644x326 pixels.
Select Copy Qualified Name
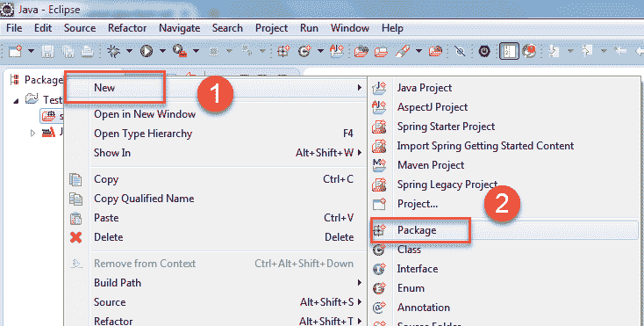(216, 199)
